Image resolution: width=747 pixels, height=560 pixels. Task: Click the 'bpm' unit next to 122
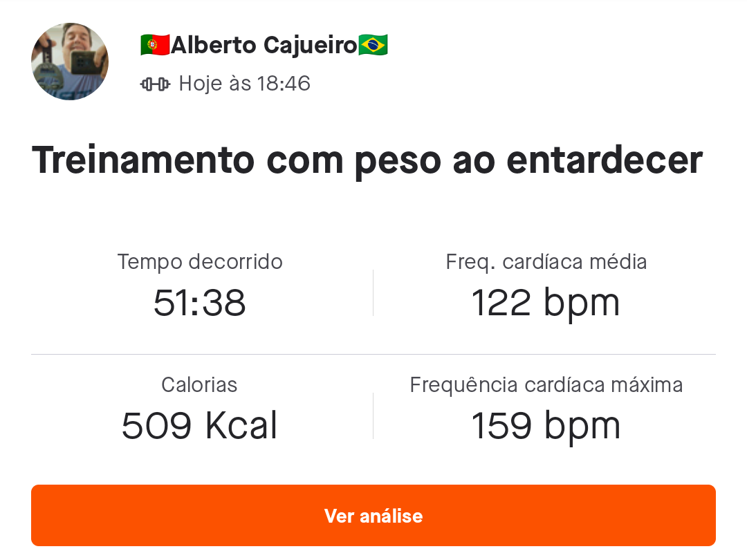pyautogui.click(x=582, y=305)
